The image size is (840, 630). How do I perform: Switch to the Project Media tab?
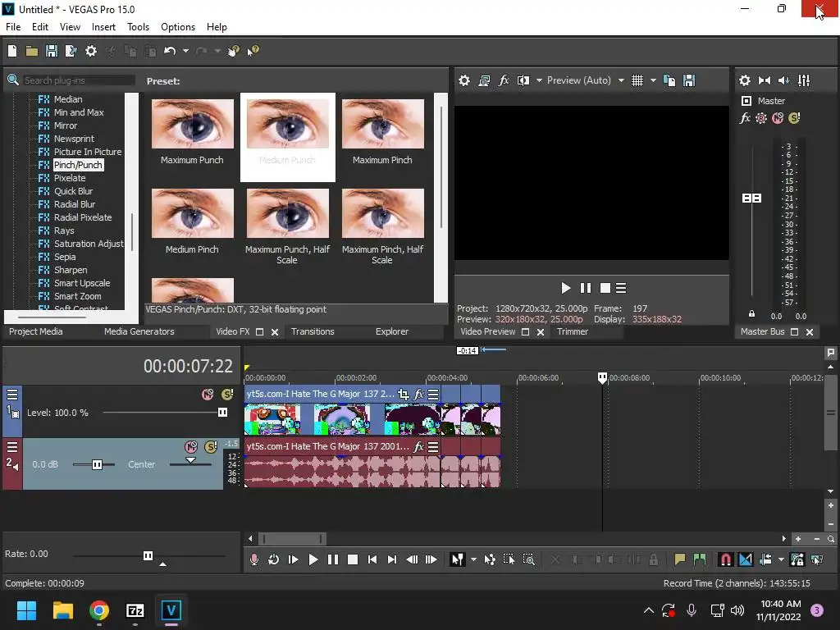(36, 331)
